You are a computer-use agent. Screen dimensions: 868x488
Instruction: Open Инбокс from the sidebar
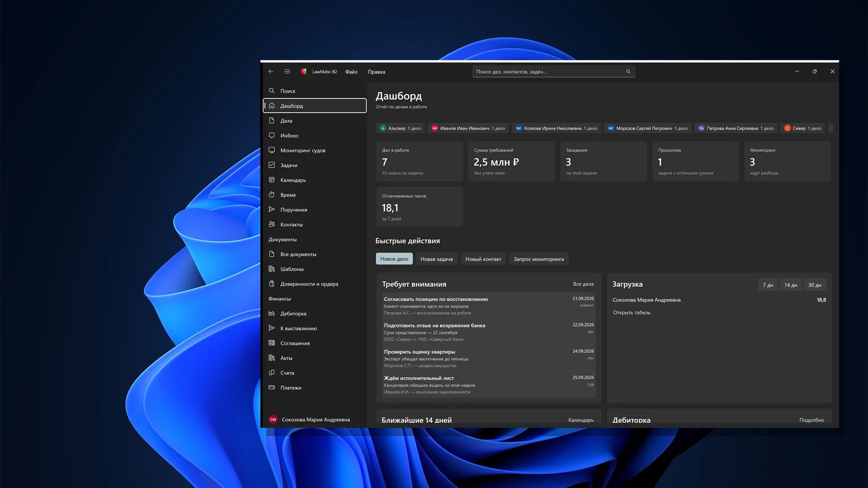pos(315,136)
